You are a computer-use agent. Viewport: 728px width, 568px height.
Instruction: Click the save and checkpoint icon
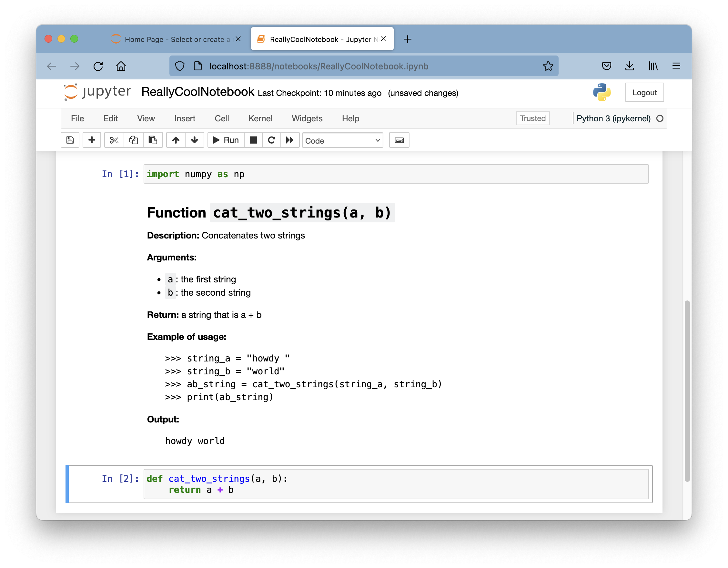[70, 140]
